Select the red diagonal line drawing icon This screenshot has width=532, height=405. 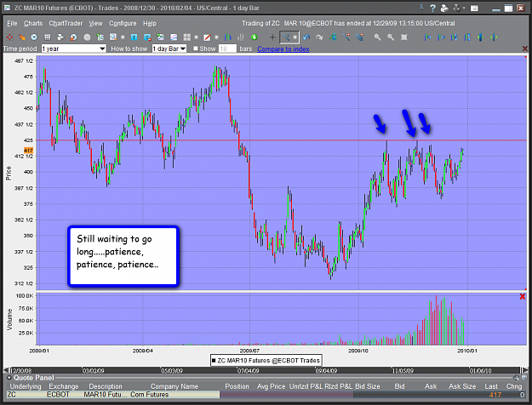pyautogui.click(x=207, y=37)
